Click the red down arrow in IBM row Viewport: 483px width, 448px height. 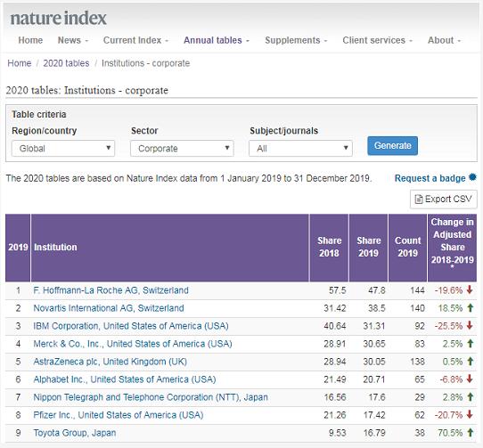pos(470,325)
